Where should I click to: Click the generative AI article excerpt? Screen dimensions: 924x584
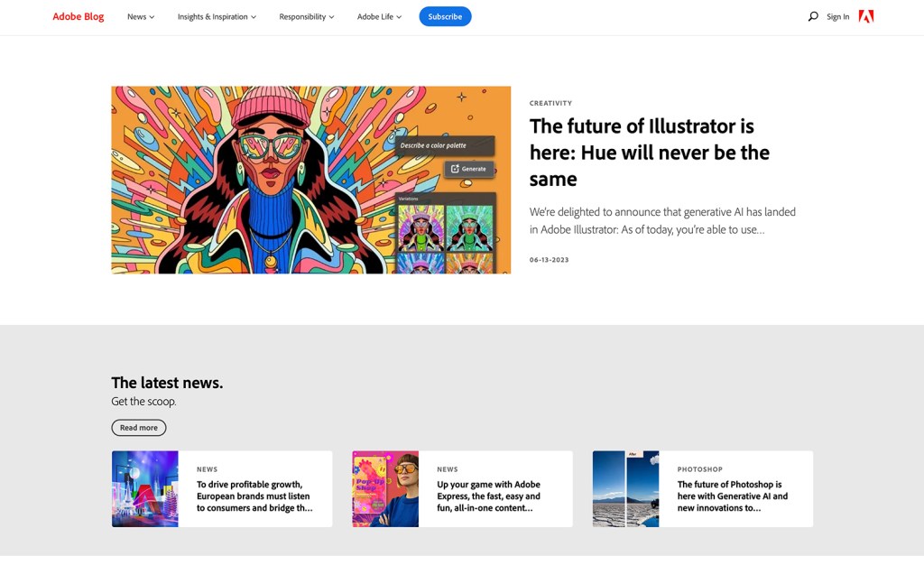662,220
